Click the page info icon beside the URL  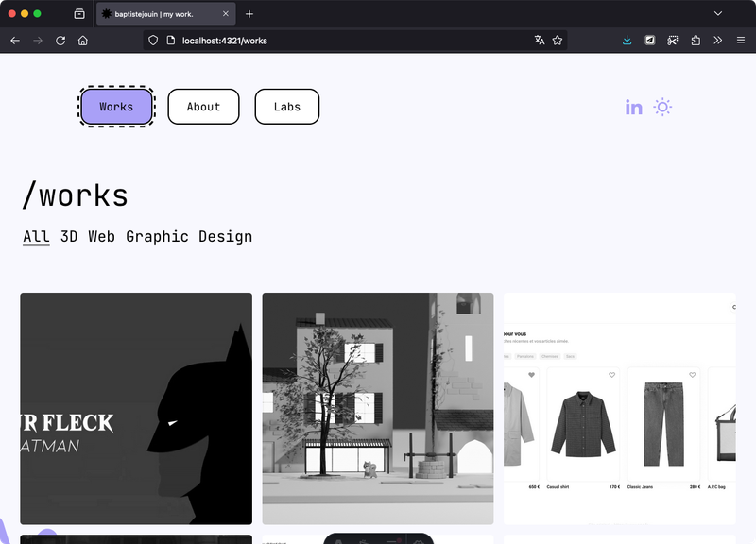click(x=171, y=41)
